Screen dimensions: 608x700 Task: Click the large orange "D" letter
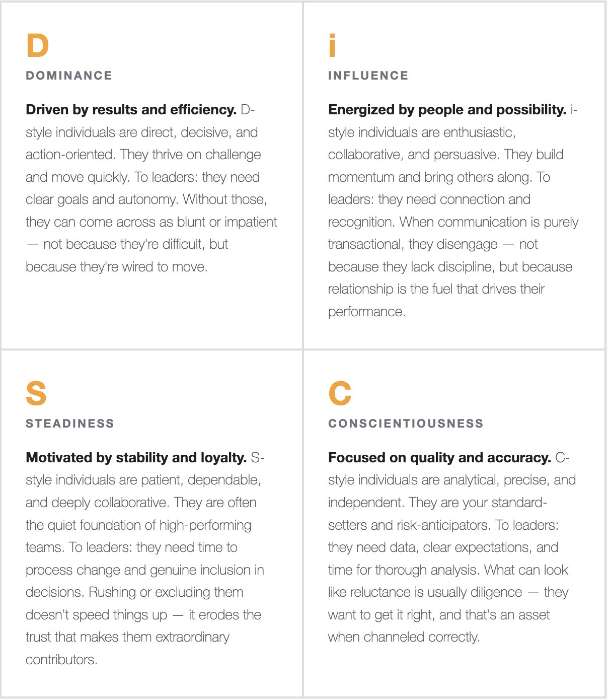[x=37, y=45]
